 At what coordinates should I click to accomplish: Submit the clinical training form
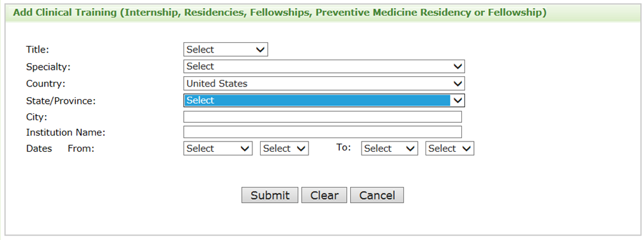[270, 195]
